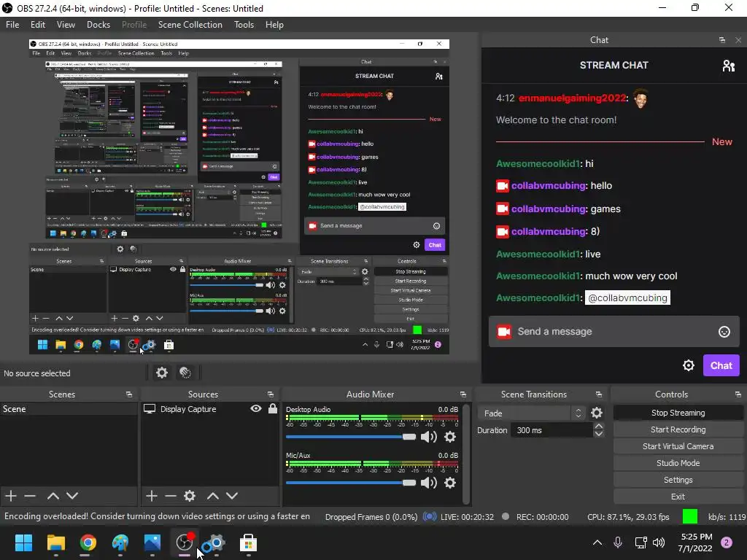Show chat users list icon
The width and height of the screenshot is (747, 560).
[729, 65]
